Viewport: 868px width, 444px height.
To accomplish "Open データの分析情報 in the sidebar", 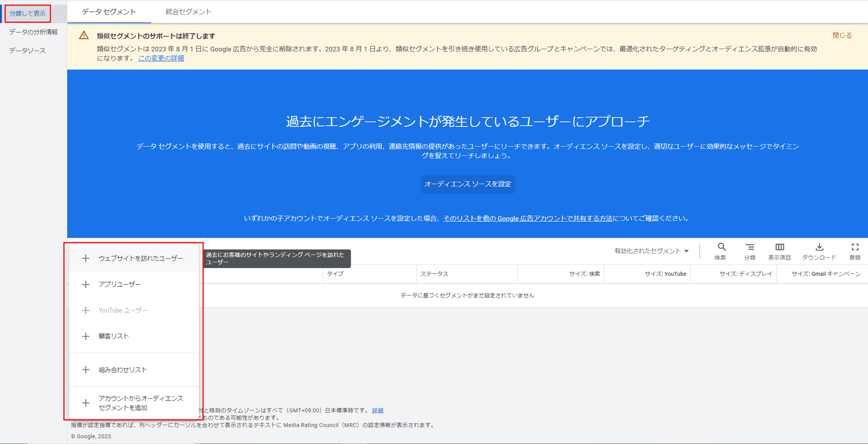I will coord(33,32).
